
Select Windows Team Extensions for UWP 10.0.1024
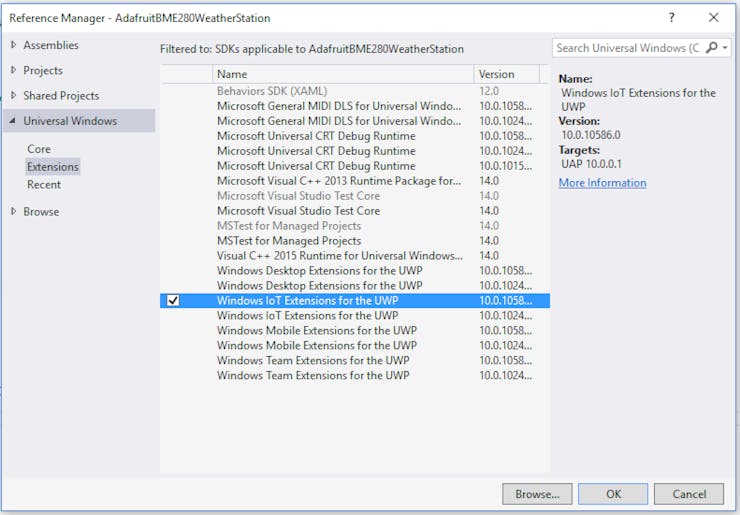(355, 375)
